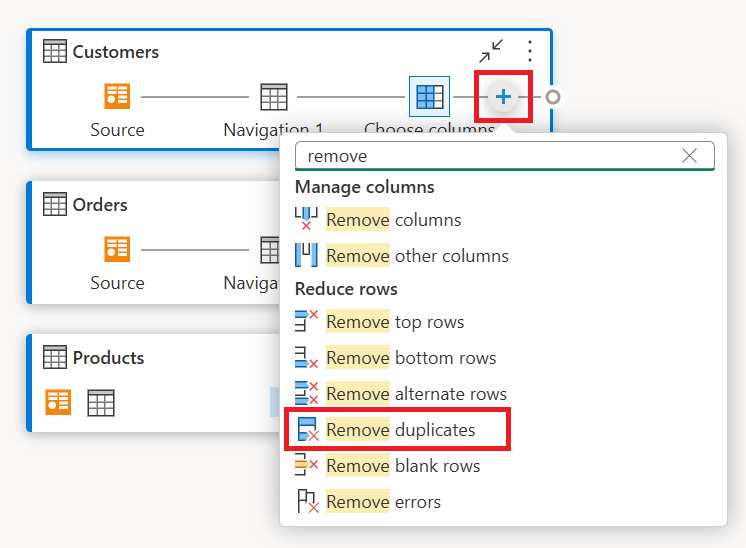Click the Remove errors flag icon
Viewport: 746px width, 548px height.
pos(307,501)
